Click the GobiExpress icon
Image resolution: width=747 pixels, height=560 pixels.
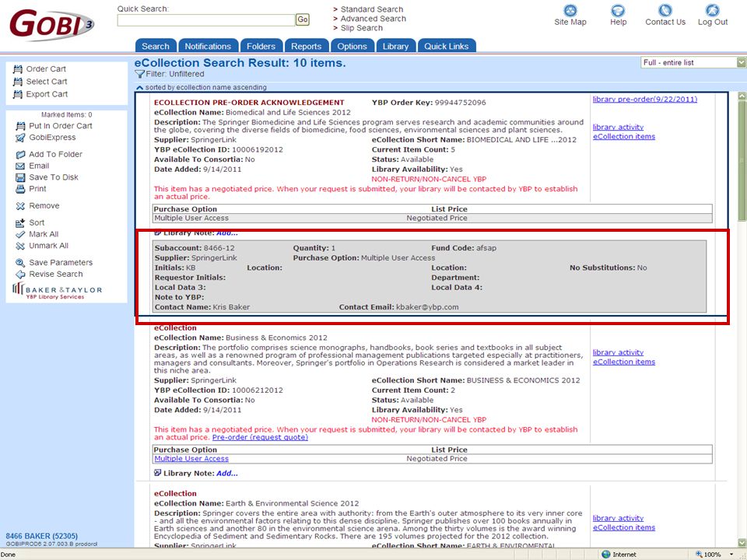pyautogui.click(x=20, y=138)
